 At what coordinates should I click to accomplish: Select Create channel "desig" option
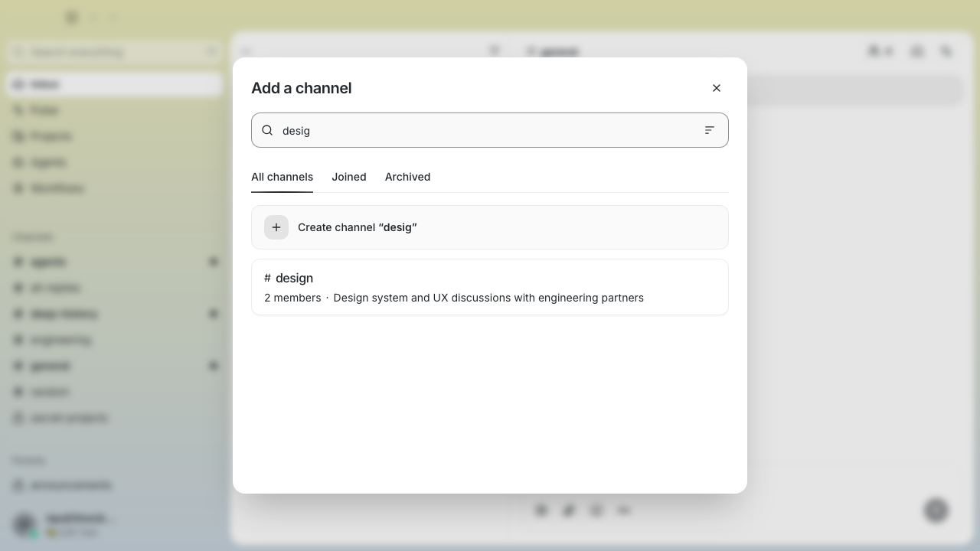coord(490,227)
